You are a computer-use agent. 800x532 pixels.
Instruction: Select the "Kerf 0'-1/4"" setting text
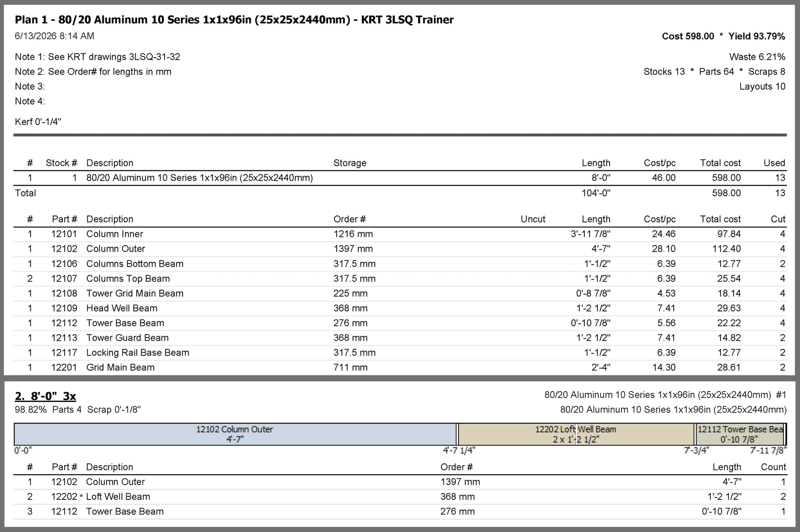[x=38, y=122]
